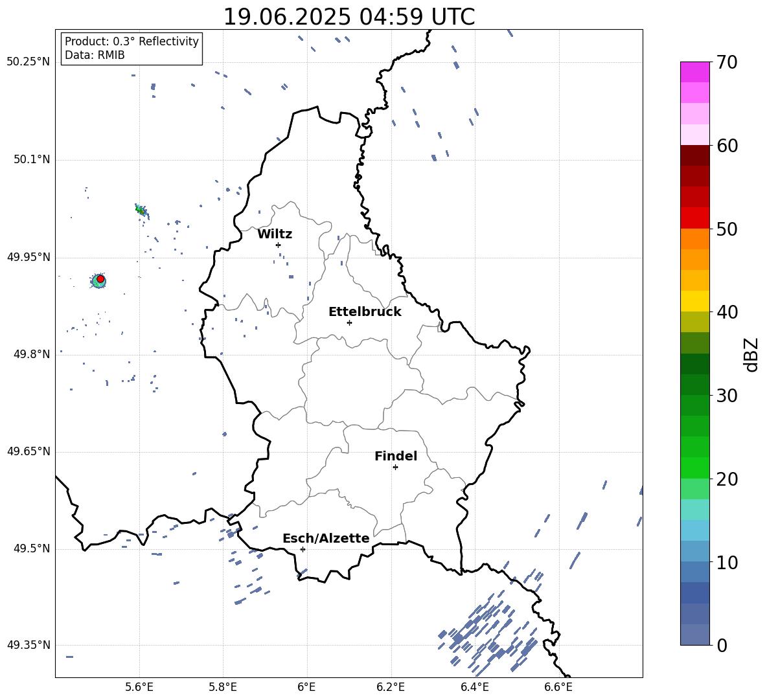This screenshot has height=700, width=767.
Task: Click the yellow colorbar segment at 40
Action: (694, 301)
